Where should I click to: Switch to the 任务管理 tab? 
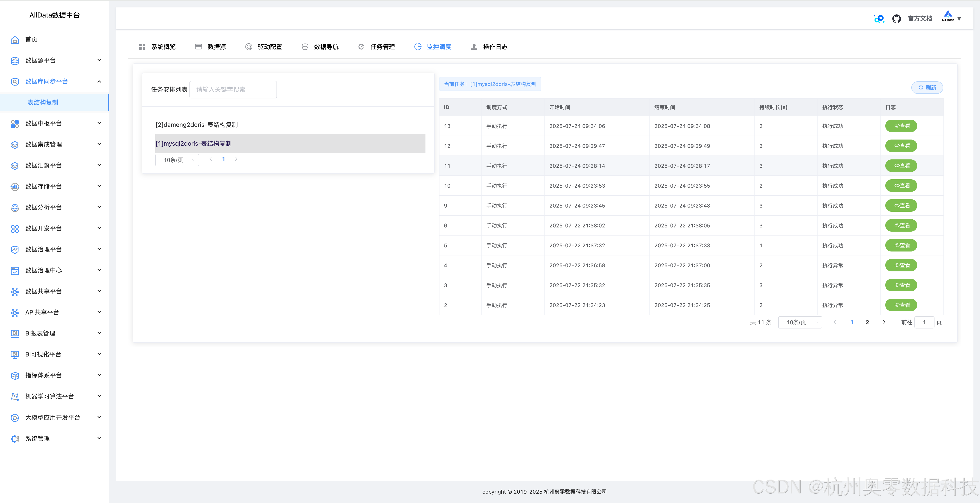click(382, 47)
